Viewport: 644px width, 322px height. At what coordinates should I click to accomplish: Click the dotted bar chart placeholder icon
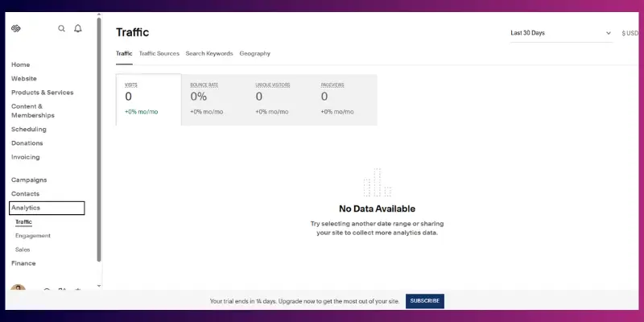378,183
